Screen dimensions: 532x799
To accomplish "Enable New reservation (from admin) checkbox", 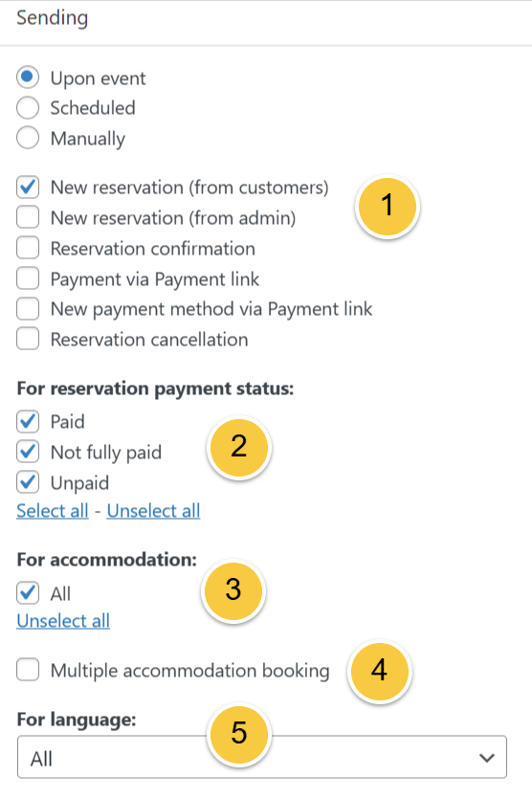I will (x=28, y=217).
